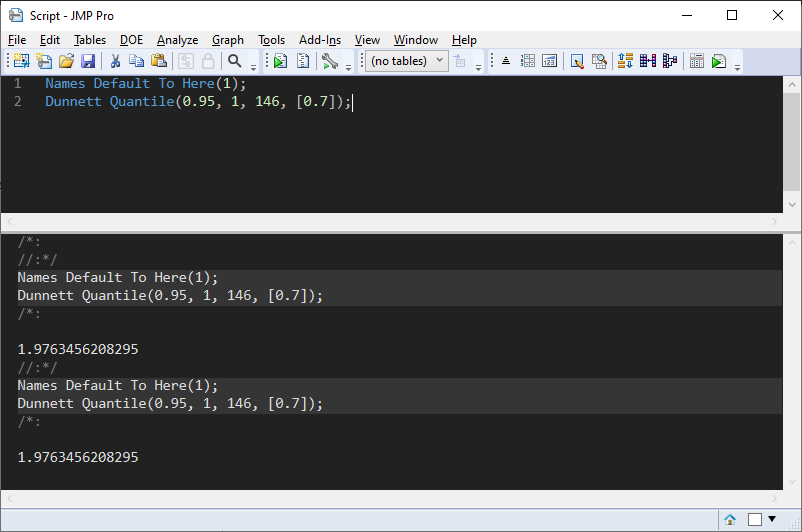Create a new script with toolbar icon
Image resolution: width=802 pixels, height=532 pixels.
pyautogui.click(x=44, y=61)
